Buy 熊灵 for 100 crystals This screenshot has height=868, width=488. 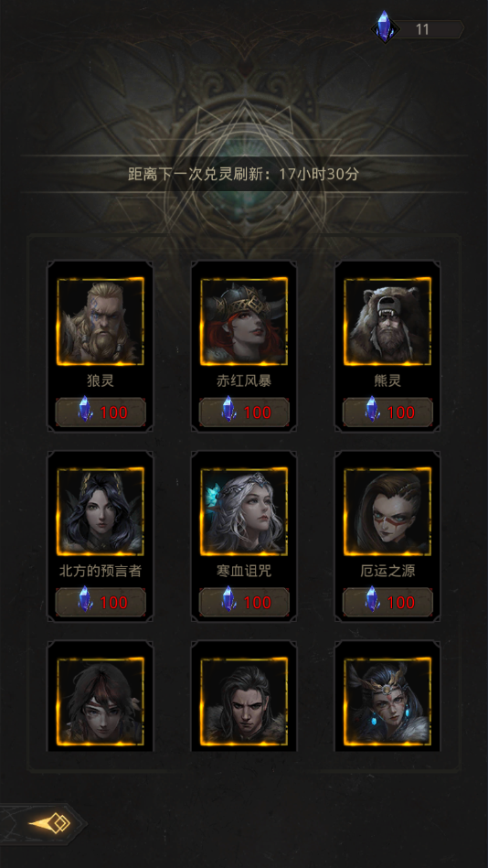[387, 413]
